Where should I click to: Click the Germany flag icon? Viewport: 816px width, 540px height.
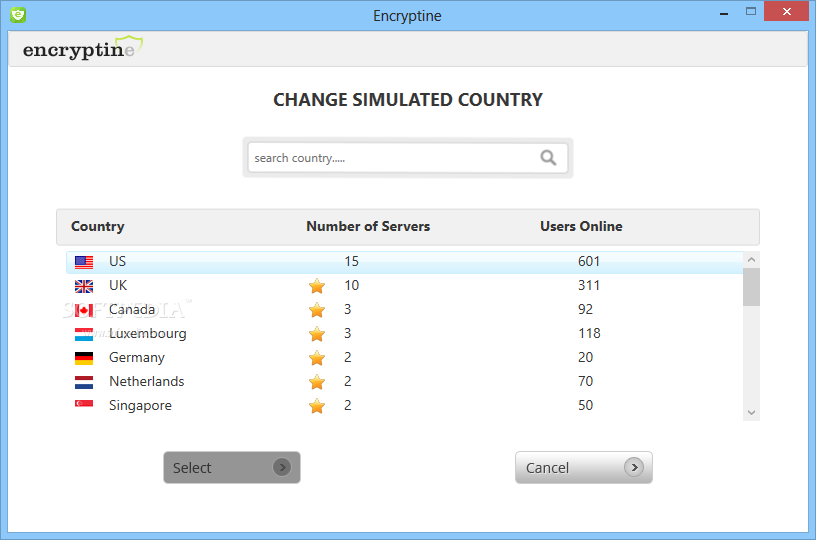(84, 358)
